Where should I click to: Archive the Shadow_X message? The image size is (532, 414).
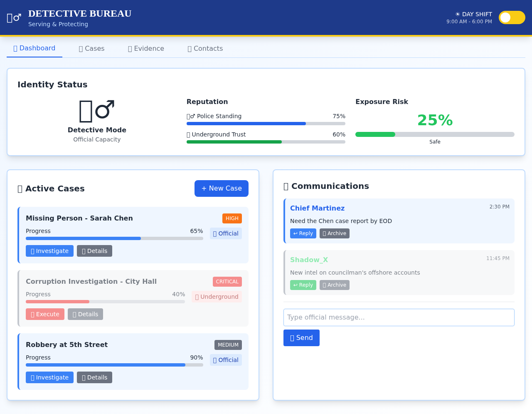(334, 285)
